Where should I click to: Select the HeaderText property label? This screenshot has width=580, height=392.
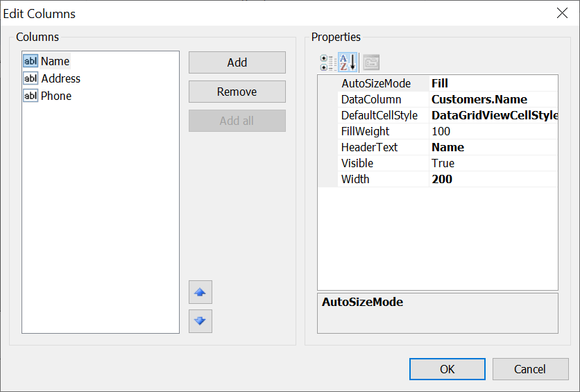click(x=369, y=147)
